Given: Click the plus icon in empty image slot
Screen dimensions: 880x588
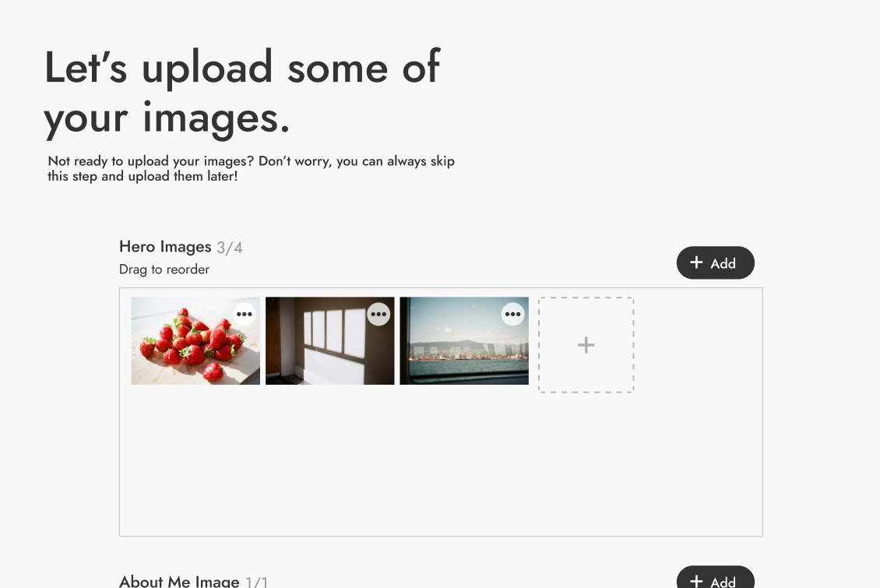Looking at the screenshot, I should pyautogui.click(x=586, y=344).
